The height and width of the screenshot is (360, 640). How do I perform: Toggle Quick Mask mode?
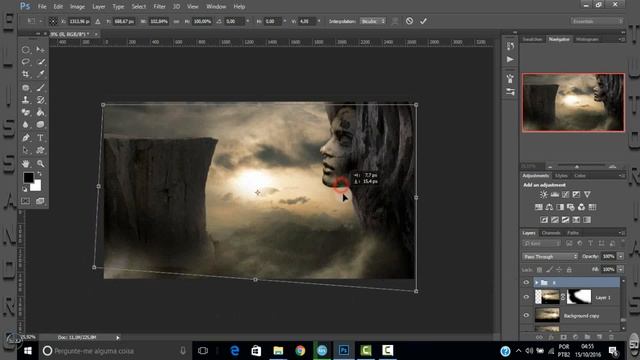point(26,201)
